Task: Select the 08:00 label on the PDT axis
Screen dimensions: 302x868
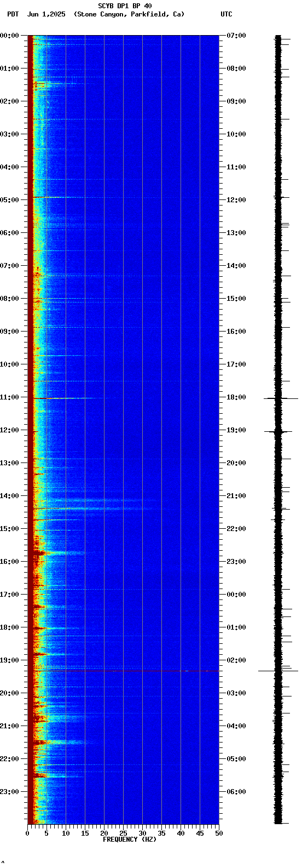Action: (x=9, y=299)
